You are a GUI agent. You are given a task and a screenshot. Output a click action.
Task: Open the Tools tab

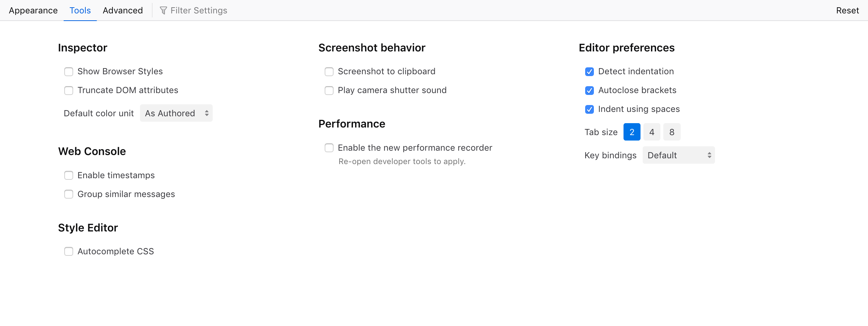(x=80, y=10)
